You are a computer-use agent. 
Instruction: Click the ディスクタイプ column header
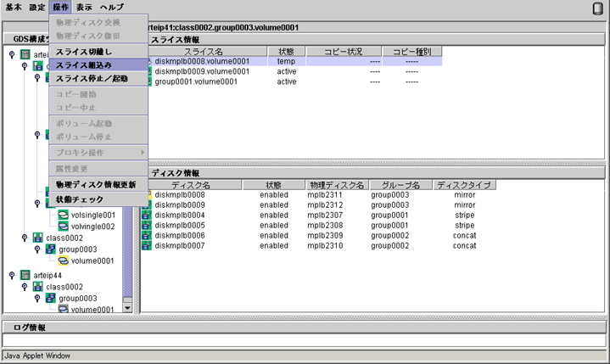462,185
